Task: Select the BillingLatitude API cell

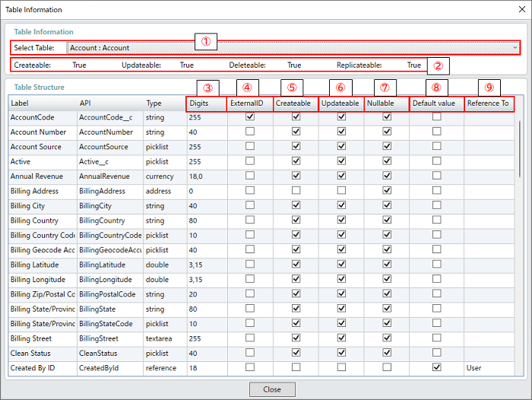Action: pos(110,265)
